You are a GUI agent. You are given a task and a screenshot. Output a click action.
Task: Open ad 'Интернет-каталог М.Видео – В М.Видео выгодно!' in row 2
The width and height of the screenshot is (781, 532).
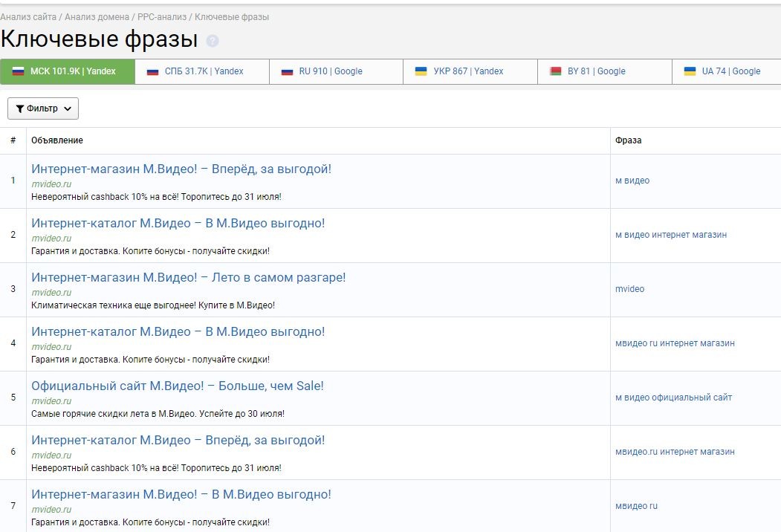(178, 223)
